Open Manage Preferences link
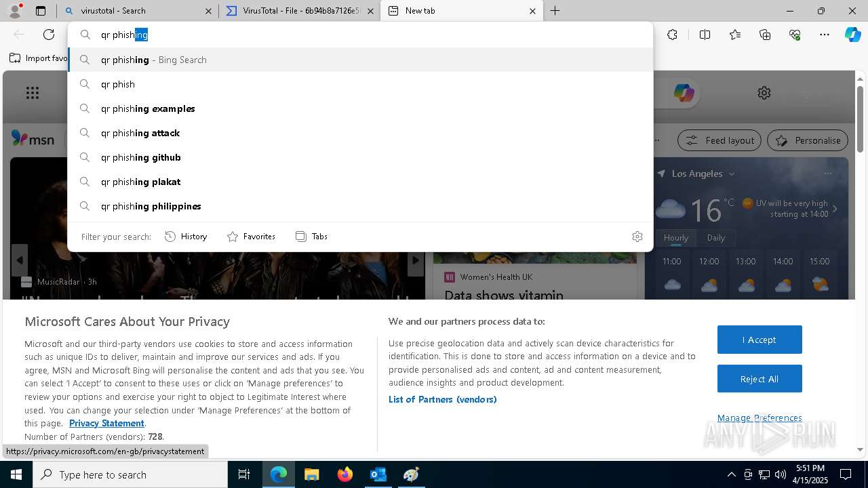 [759, 418]
